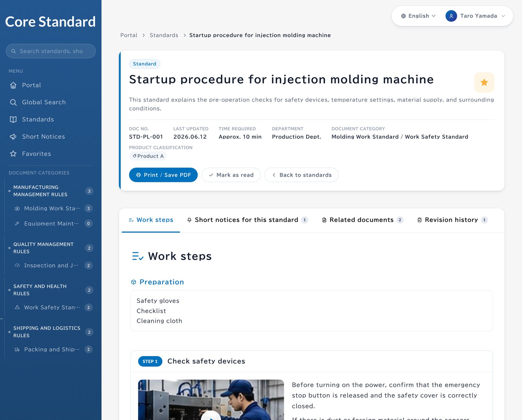This screenshot has height=420, width=522.
Task: Switch to Related documents tab
Action: coord(362,220)
